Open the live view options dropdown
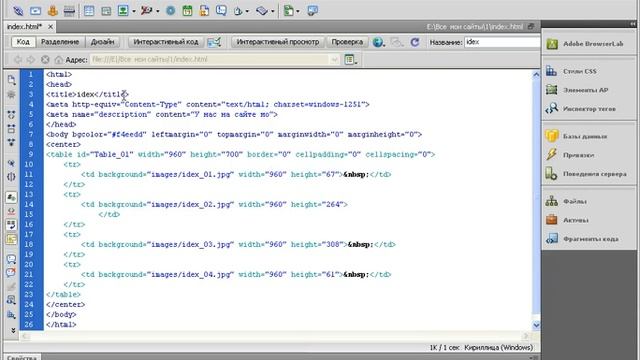Image resolution: width=640 pixels, height=360 pixels. click(x=351, y=60)
